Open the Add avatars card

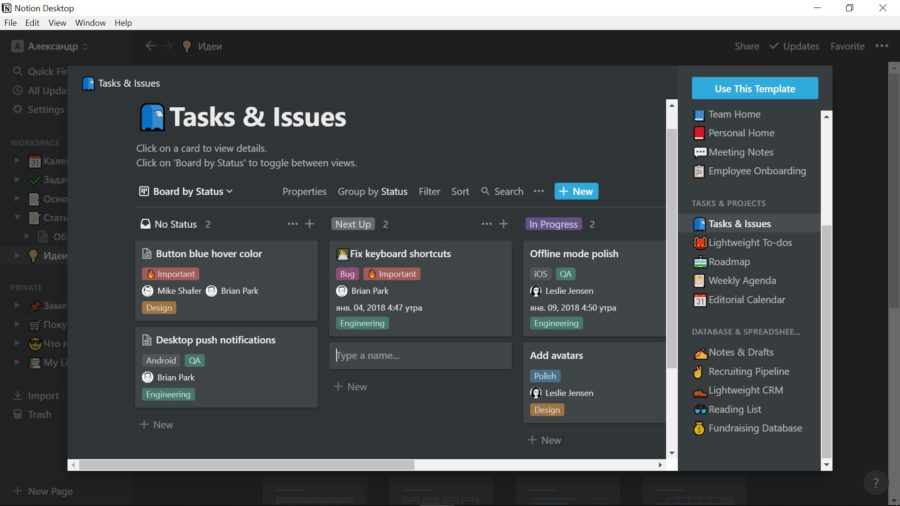595,383
